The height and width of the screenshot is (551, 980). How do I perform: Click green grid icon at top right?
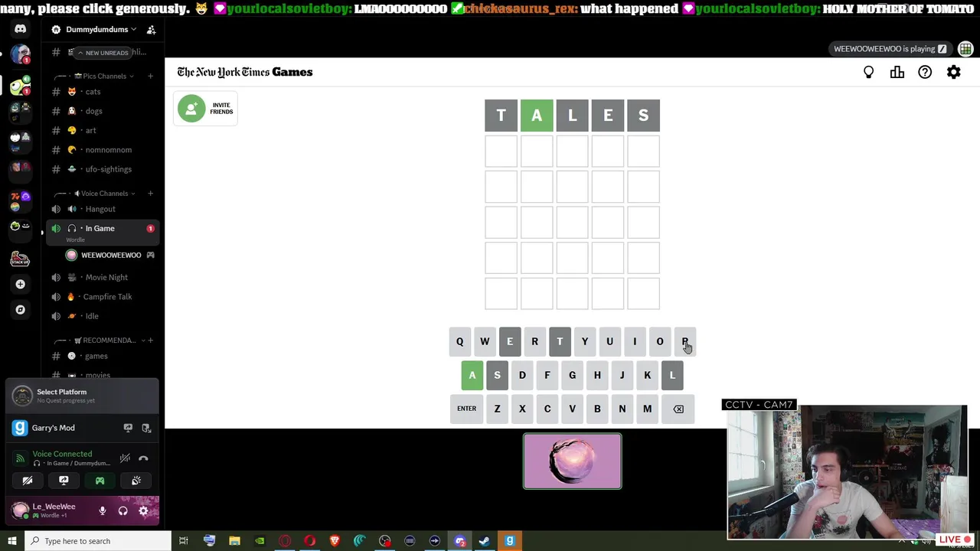click(x=965, y=49)
